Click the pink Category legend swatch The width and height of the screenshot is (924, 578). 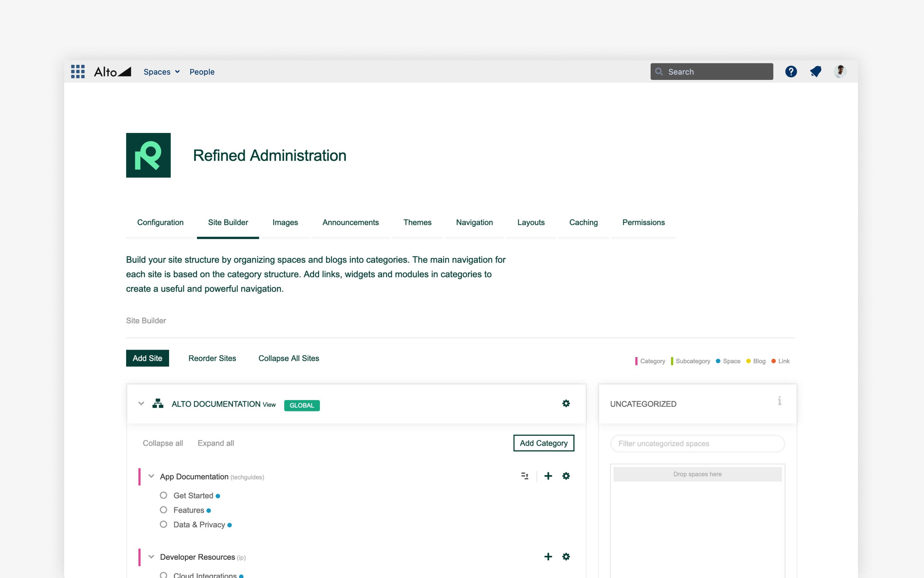636,361
